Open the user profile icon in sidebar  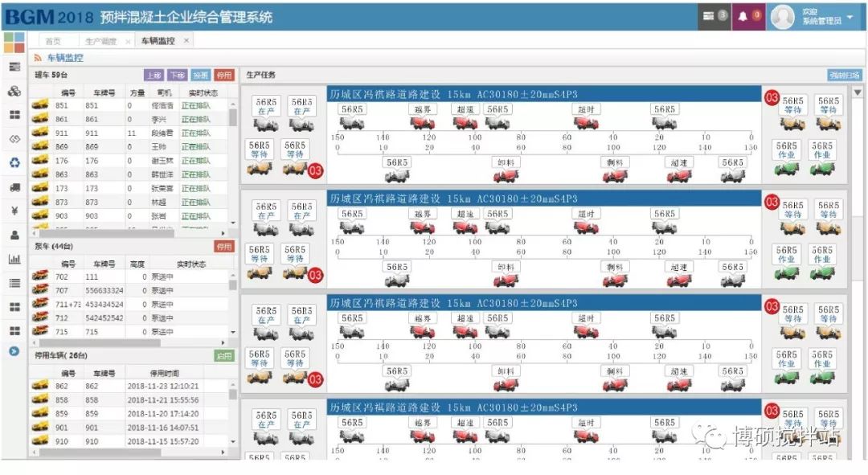(14, 235)
